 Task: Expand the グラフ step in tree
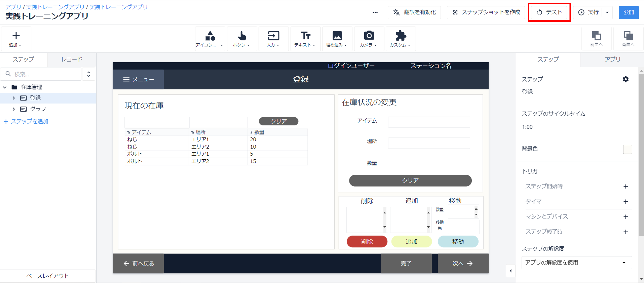pyautogui.click(x=13, y=109)
